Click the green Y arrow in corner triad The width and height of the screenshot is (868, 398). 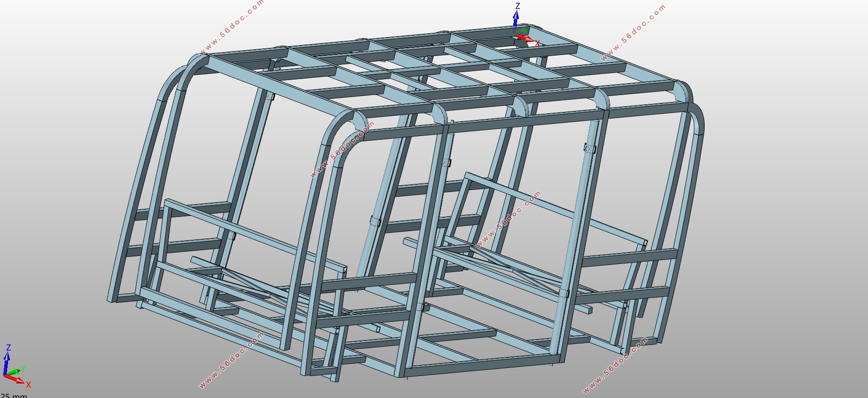pyautogui.click(x=16, y=372)
